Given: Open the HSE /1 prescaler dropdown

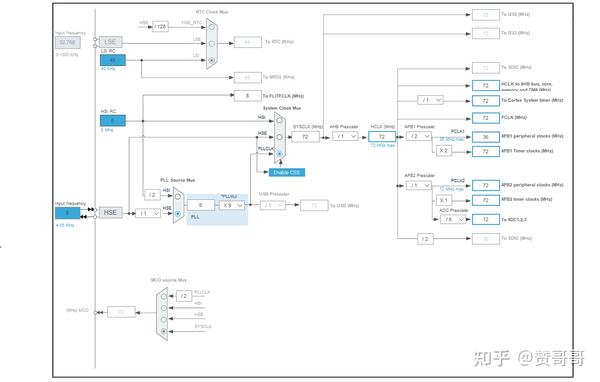Looking at the screenshot, I should [x=148, y=213].
